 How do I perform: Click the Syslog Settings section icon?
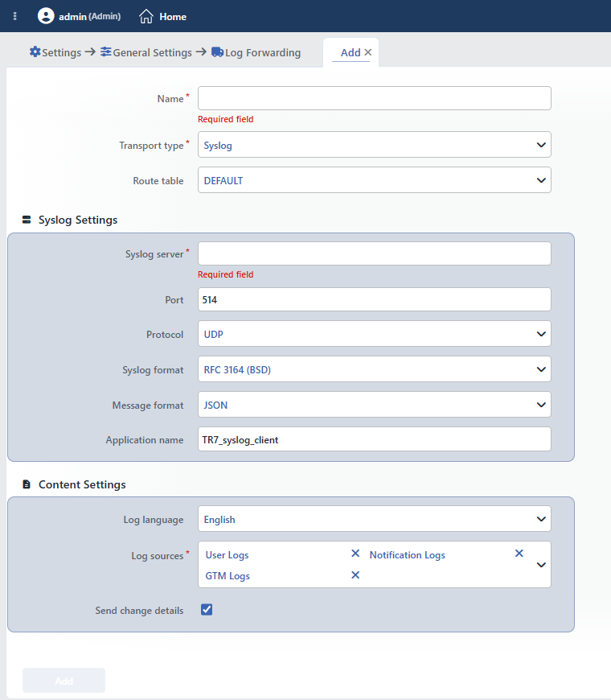pyautogui.click(x=27, y=220)
